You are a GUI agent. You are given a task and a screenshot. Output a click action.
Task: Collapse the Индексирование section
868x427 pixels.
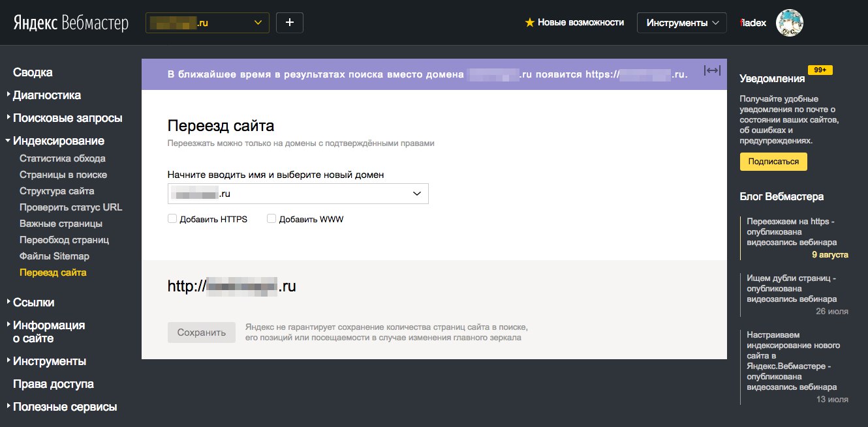point(58,141)
